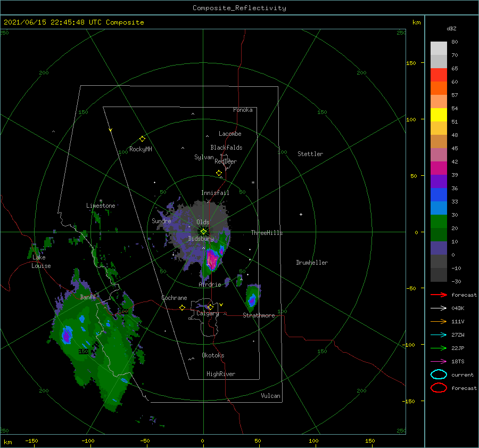
Task: Select the ThreeHills label
Action: pos(267,233)
